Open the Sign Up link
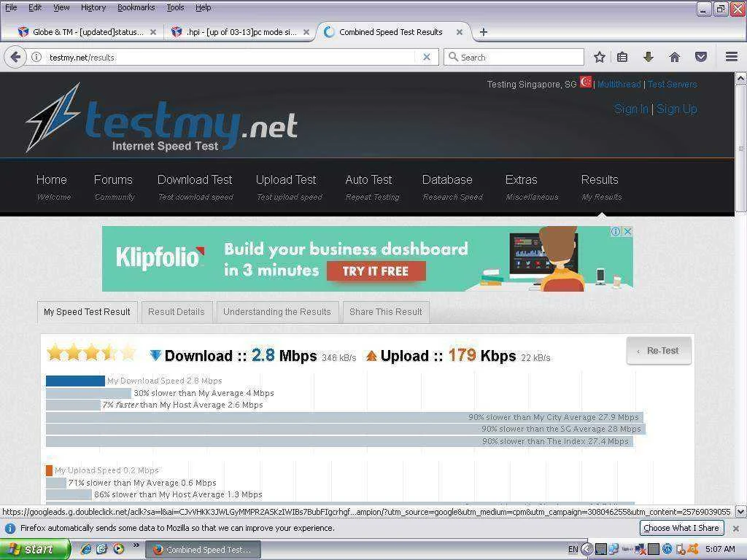Image resolution: width=747 pixels, height=560 pixels. (677, 109)
